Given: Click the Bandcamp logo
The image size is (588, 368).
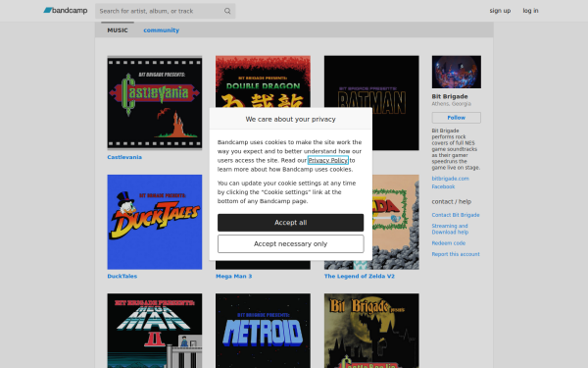Looking at the screenshot, I should pos(66,11).
